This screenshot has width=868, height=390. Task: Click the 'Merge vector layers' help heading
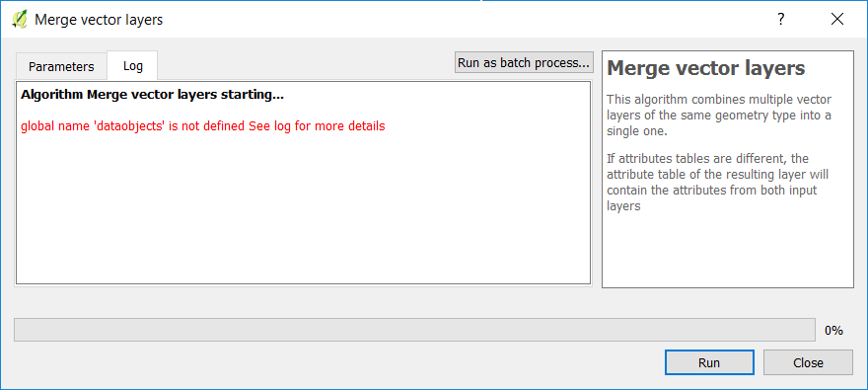coord(706,68)
